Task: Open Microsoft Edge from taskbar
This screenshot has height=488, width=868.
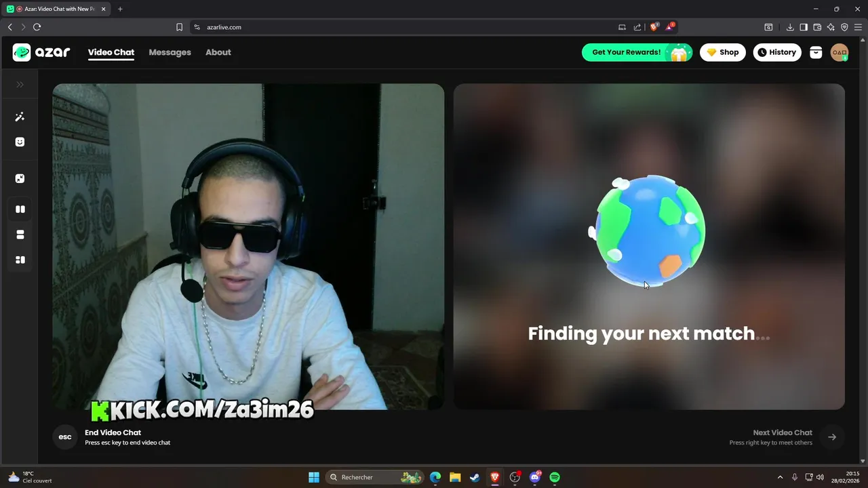Action: coord(435,477)
